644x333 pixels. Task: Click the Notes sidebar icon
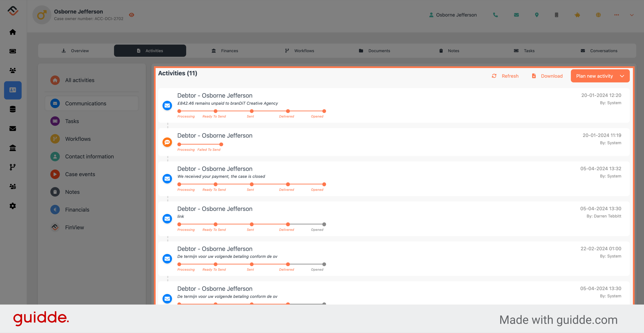55,191
